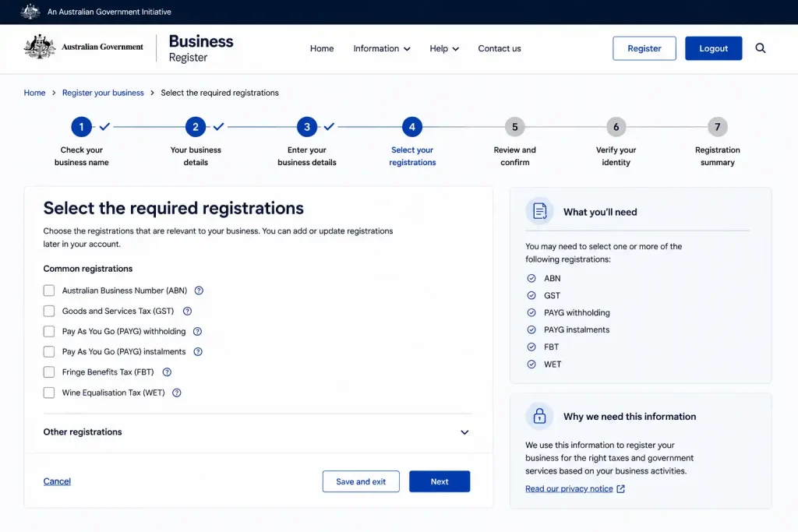Viewport: 798px width, 532px height.
Task: Click the Logout button
Action: pos(714,48)
